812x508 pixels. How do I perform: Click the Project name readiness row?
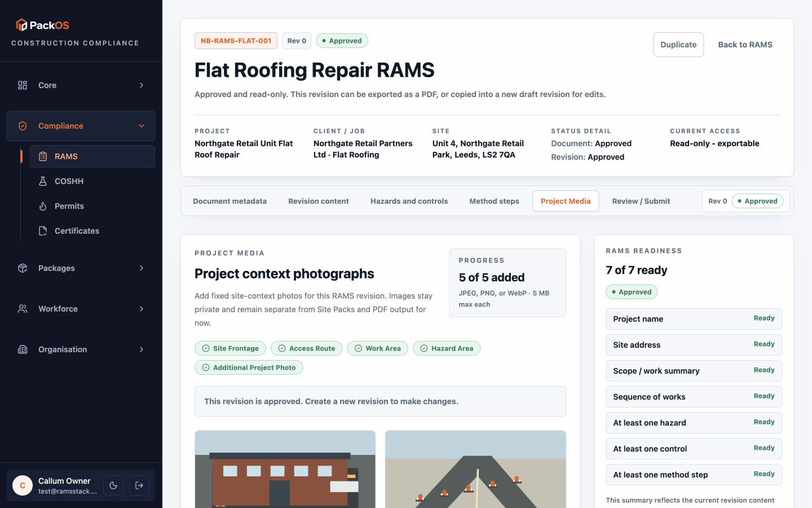(694, 319)
